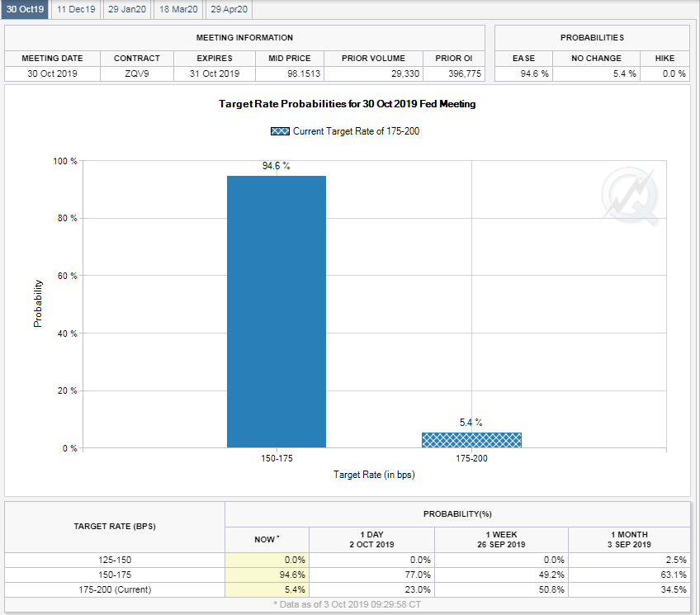Select the 1 WEEK 26 SEP 2019 column header
Image resolution: width=700 pixels, height=615 pixels.
point(501,540)
